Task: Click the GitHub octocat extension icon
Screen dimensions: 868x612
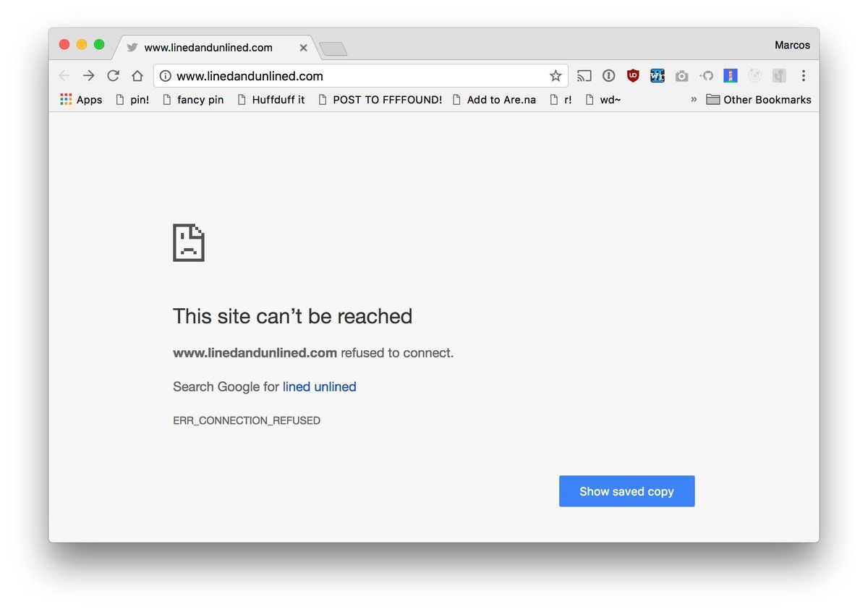Action: click(x=706, y=76)
